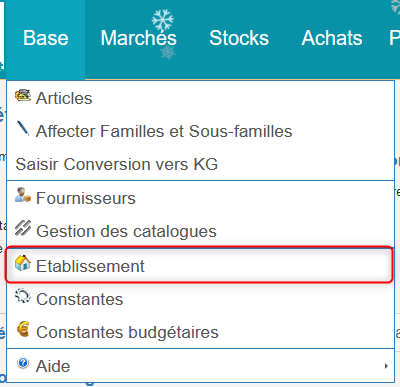Open the Stocks menu
This screenshot has width=400, height=387.
click(239, 38)
